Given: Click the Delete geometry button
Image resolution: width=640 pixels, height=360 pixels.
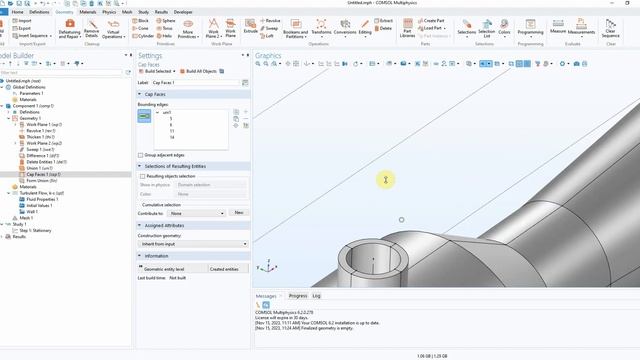Looking at the screenshot, I should (x=383, y=29).
